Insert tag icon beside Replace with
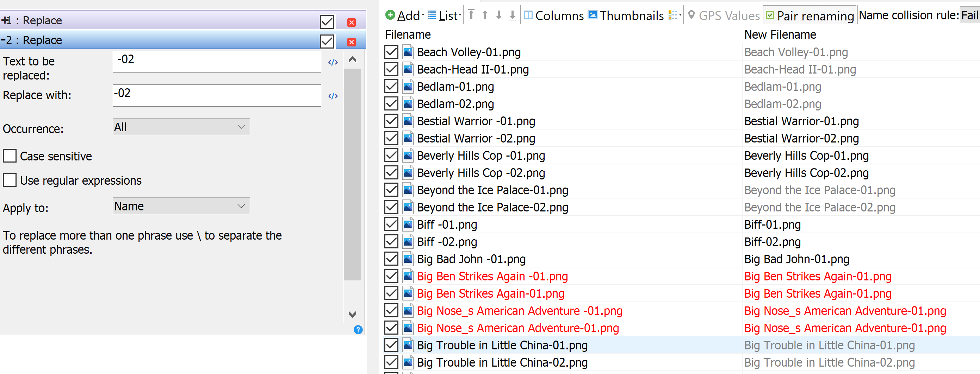980x374 pixels. pos(333,96)
